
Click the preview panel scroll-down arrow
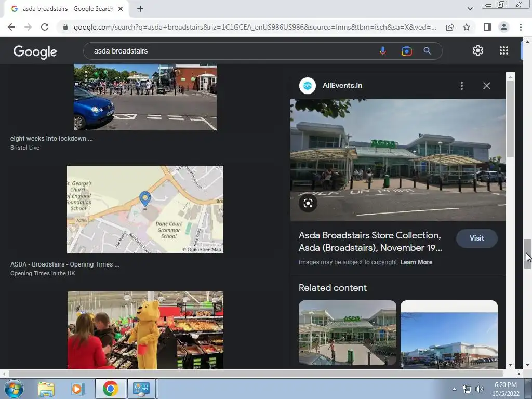click(510, 365)
